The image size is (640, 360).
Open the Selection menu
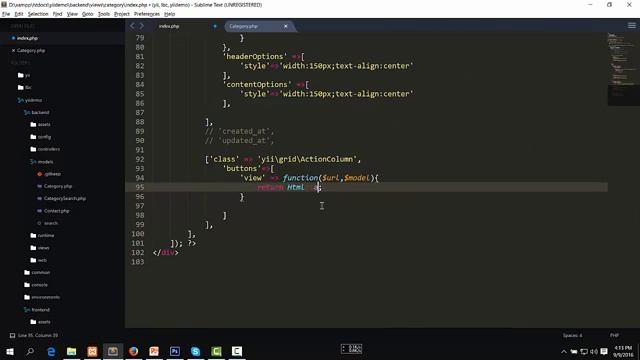38,14
